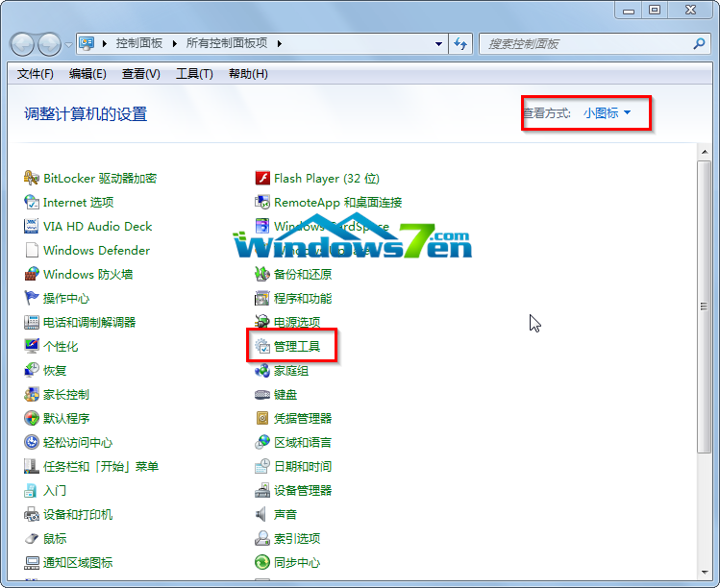Click the Internet 选项 icon

[31, 202]
